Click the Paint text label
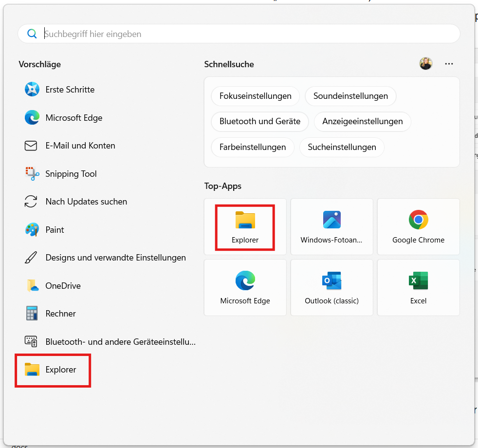This screenshot has width=478, height=448. pos(55,230)
